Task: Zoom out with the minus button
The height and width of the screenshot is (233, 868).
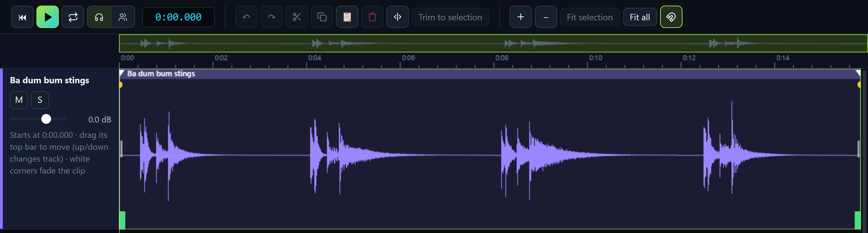Action: 546,17
